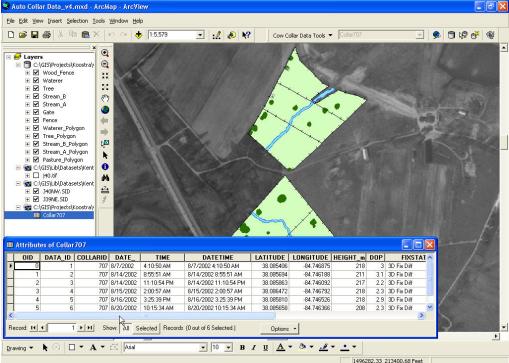Open the View menu
The width and height of the screenshot is (509, 363).
[x=38, y=21]
